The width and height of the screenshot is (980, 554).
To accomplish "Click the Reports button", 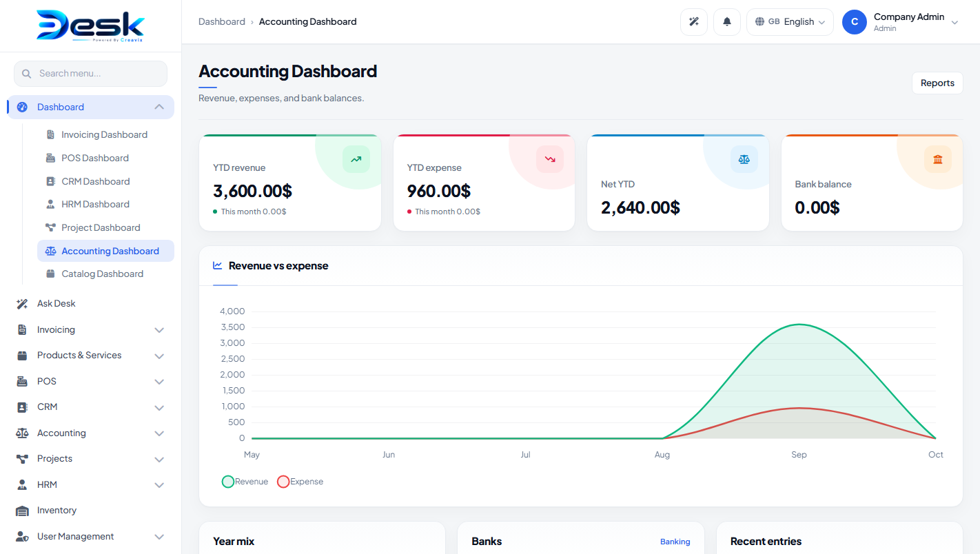I will (937, 83).
